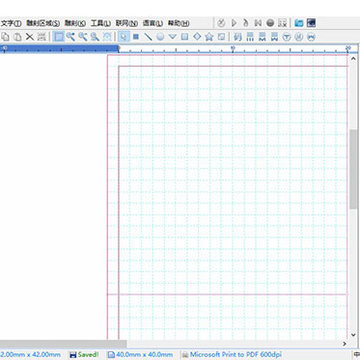Open the 雕刻(K) menu

75,23
